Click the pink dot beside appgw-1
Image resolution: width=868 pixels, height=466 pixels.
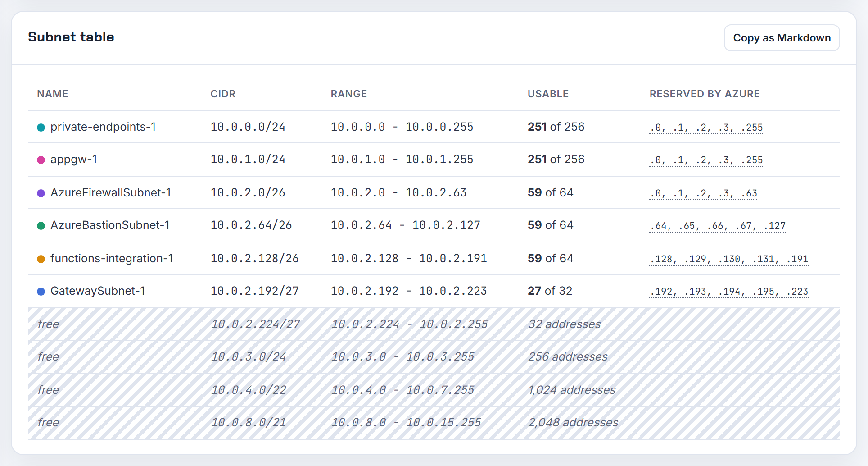click(41, 160)
